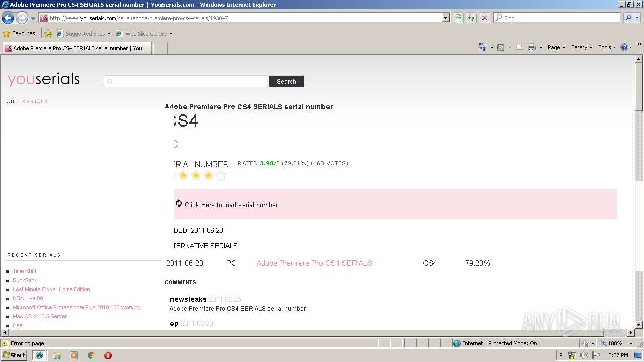The width and height of the screenshot is (644, 362).
Task: Click the newsleaks commenter name
Action: pyautogui.click(x=188, y=299)
